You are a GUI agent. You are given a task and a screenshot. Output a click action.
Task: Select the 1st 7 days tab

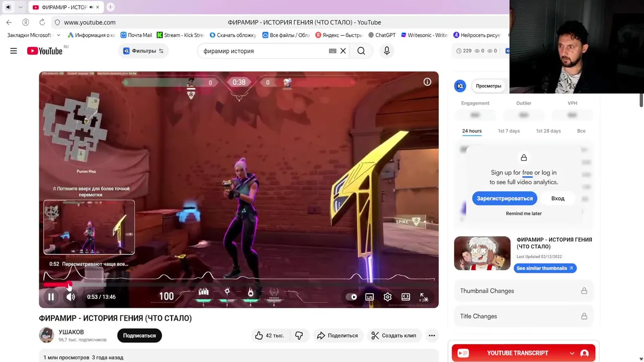509,131
